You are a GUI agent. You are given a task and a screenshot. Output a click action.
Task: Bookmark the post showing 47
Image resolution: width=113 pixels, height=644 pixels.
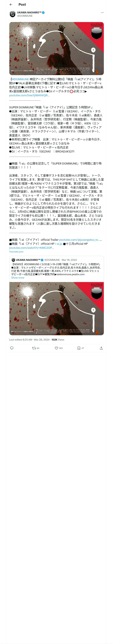click(81, 348)
